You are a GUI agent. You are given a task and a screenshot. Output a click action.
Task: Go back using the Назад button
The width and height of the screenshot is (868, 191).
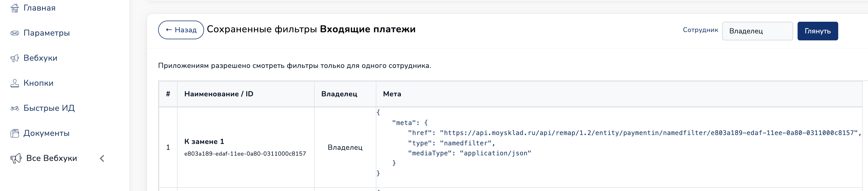pyautogui.click(x=181, y=30)
